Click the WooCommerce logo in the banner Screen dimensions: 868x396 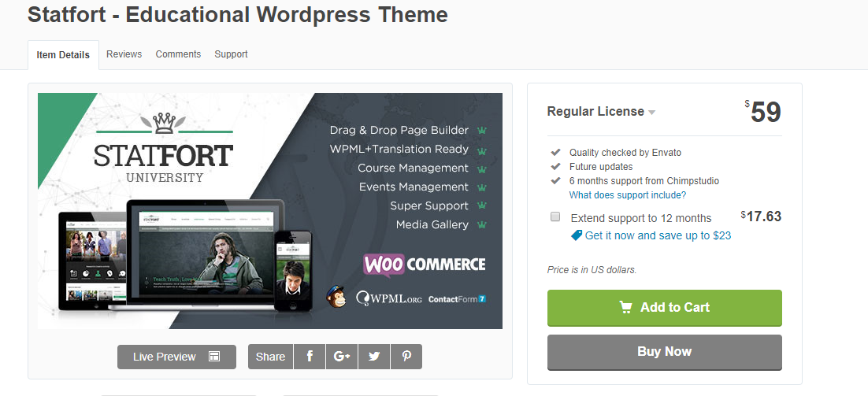(424, 265)
